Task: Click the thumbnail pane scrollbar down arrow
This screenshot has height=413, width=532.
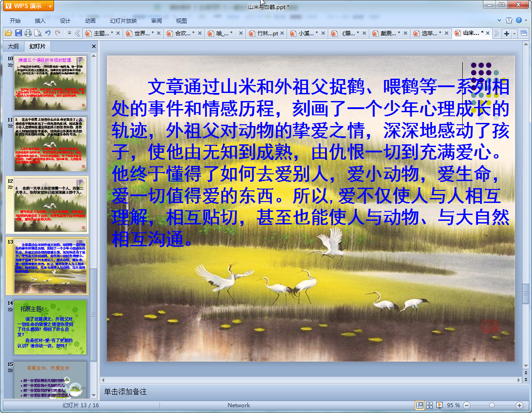Action: coord(93,396)
